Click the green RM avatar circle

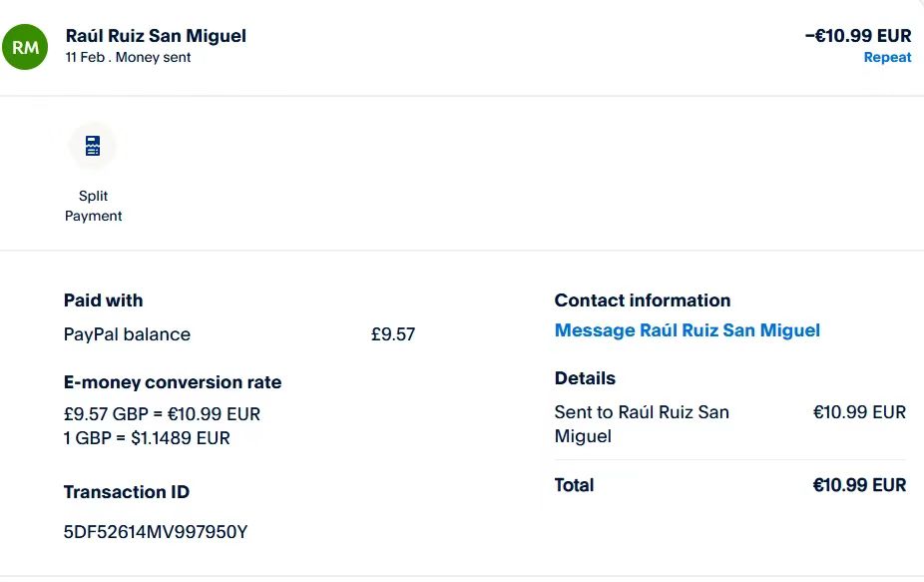(x=26, y=47)
